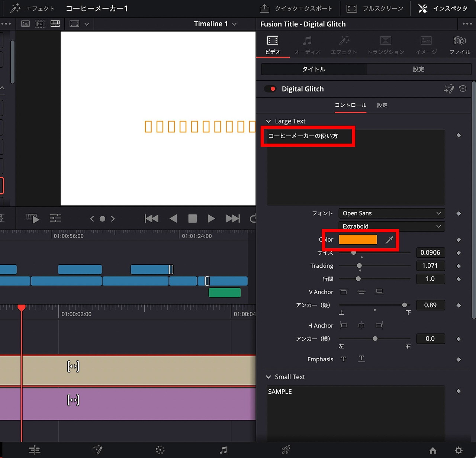Add keyframe for Color
This screenshot has width=476, height=458.
pos(459,240)
